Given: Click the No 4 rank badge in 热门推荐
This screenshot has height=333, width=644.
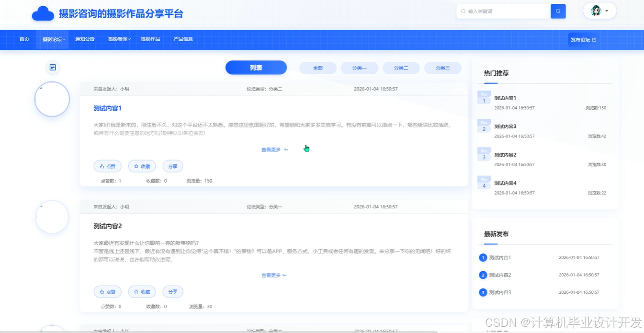Looking at the screenshot, I should click(484, 183).
